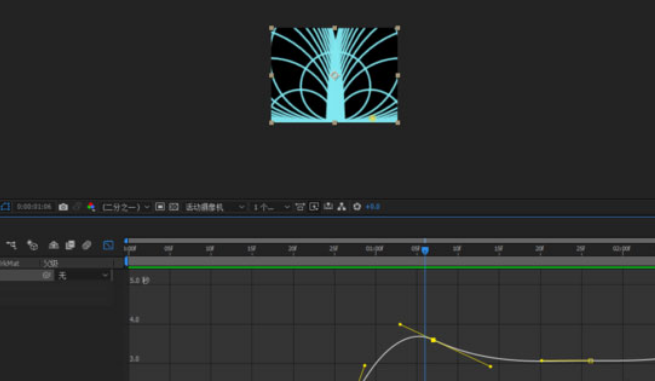Screen dimensions: 655x381
Task: Open the RGB channel display icon
Action: pos(91,207)
